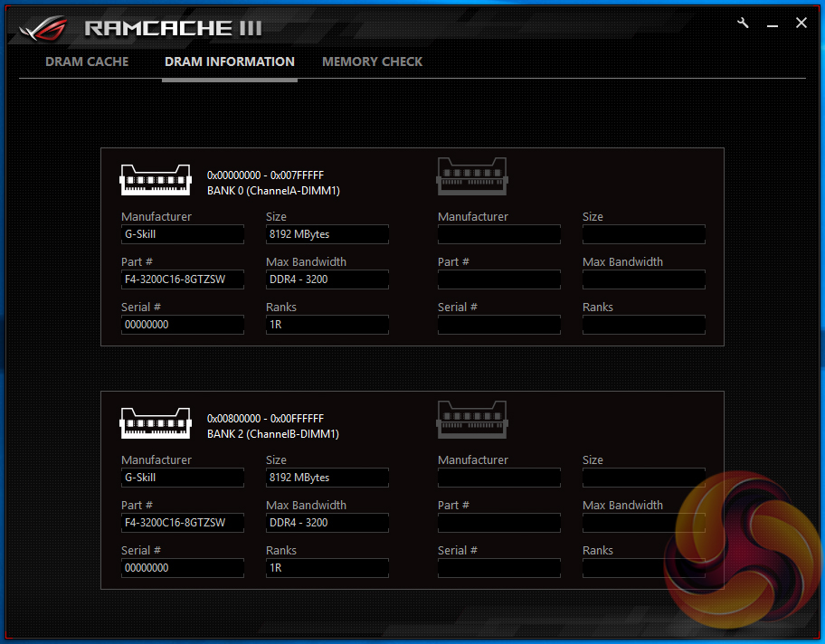The image size is (825, 644).
Task: Click empty Ranks field beside BANK 0
Action: [644, 325]
